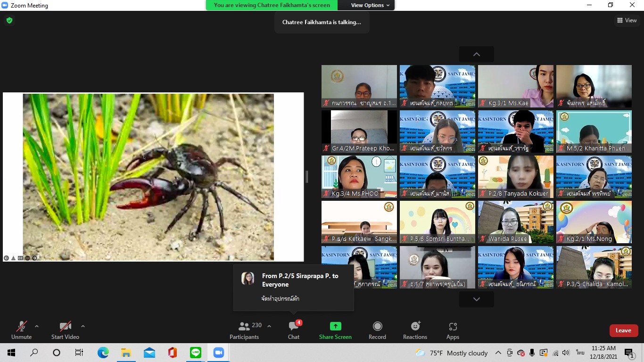Open the View Options dropdown
The height and width of the screenshot is (362, 644).
click(x=370, y=5)
